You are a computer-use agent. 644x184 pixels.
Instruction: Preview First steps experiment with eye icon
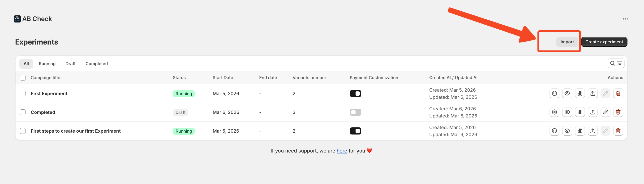[x=567, y=131]
